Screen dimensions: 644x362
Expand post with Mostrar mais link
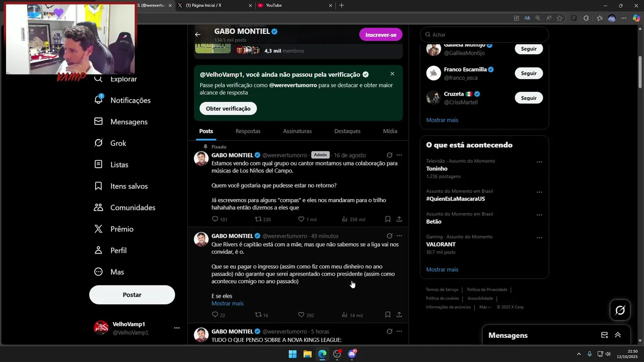[227, 303]
